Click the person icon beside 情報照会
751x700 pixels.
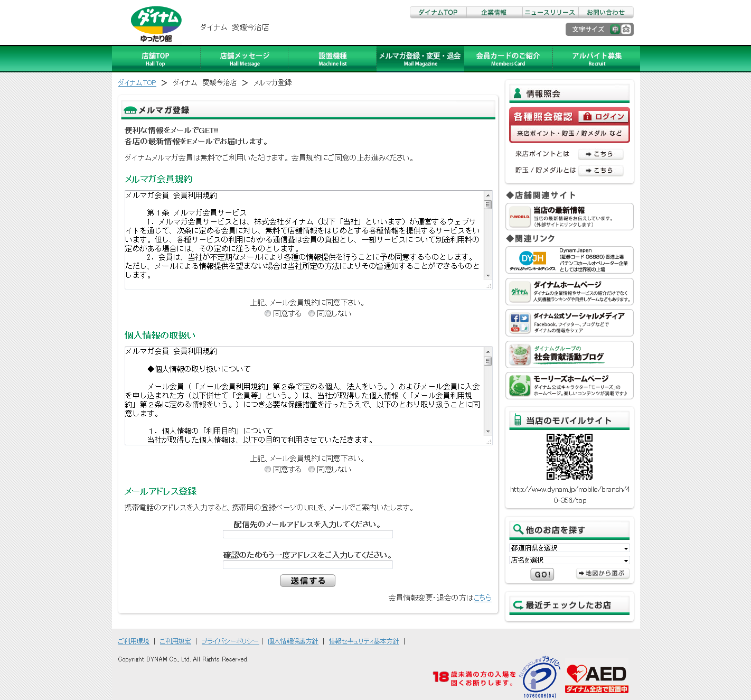click(x=518, y=94)
